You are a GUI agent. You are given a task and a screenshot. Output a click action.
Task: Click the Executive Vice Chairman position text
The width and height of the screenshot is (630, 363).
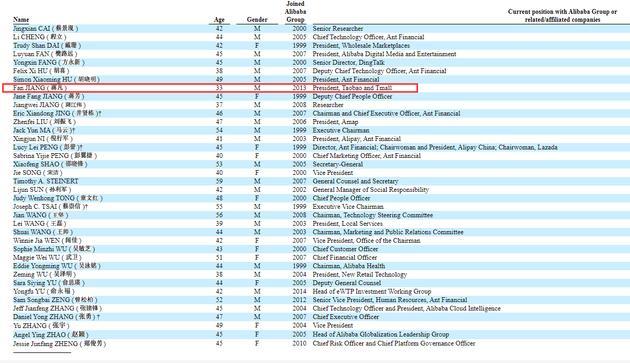pyautogui.click(x=348, y=207)
